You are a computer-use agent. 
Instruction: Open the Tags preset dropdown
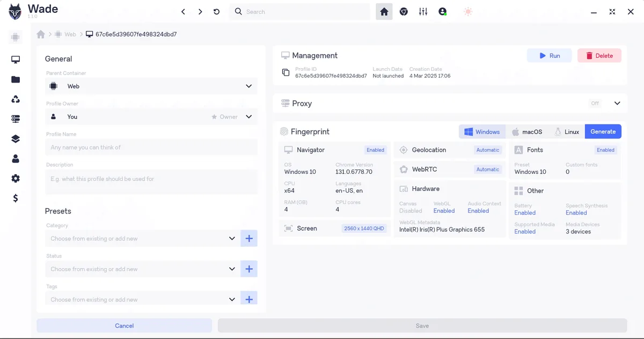(142, 299)
